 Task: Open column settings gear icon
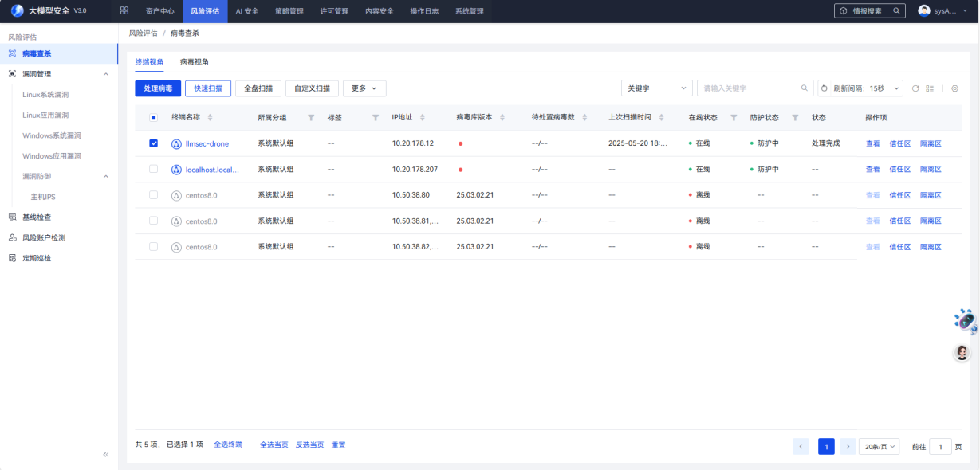[x=954, y=88]
